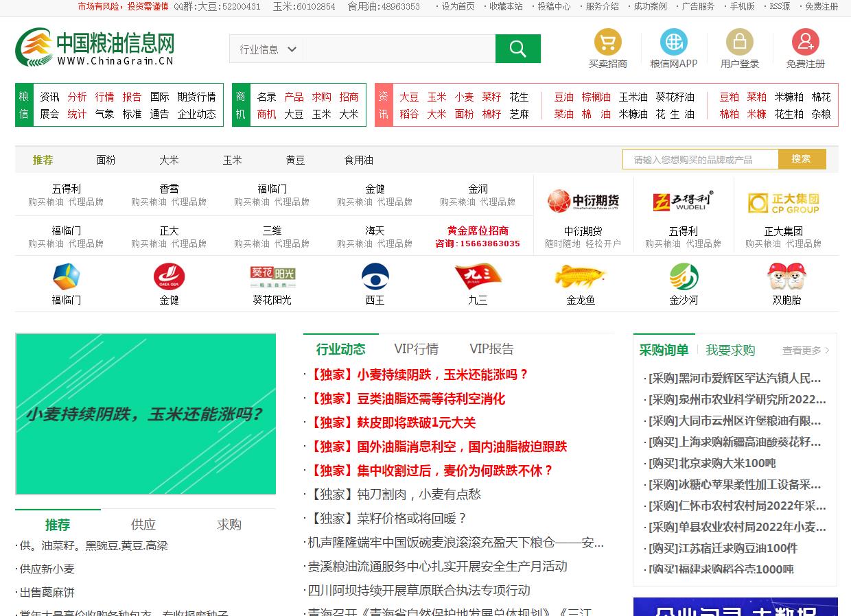Open the 豆粕 link in 资讯 section
This screenshot has width=851, height=616.
pyautogui.click(x=730, y=97)
